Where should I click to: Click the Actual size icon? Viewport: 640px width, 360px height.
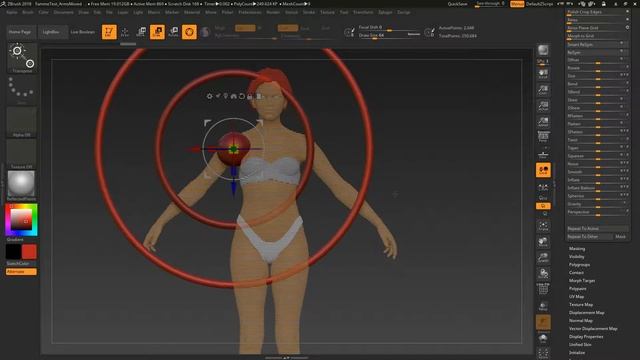point(543,106)
